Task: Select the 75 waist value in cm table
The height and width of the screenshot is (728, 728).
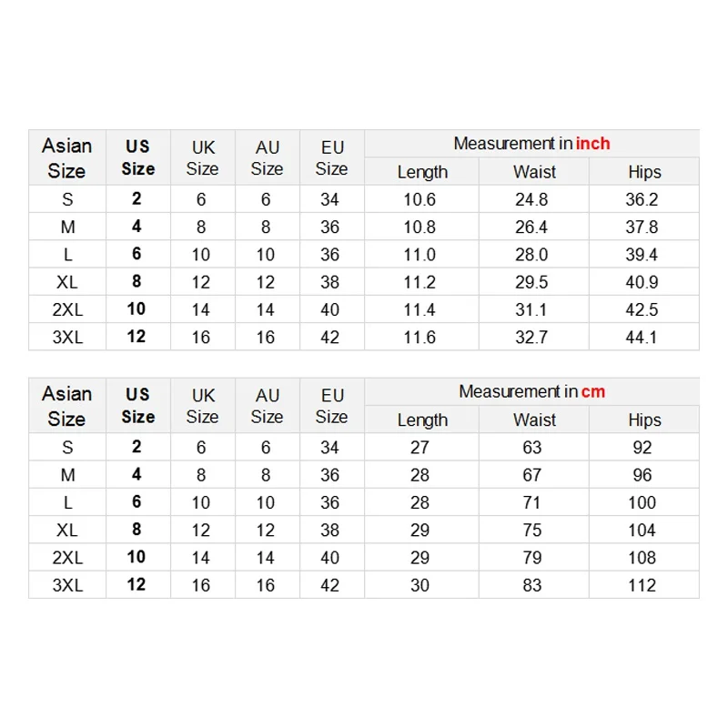Action: point(532,531)
